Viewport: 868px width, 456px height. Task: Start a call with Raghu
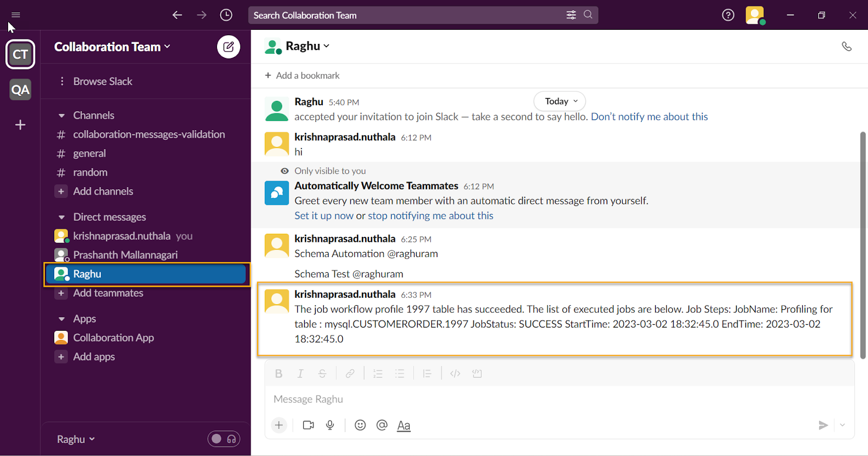(x=847, y=47)
